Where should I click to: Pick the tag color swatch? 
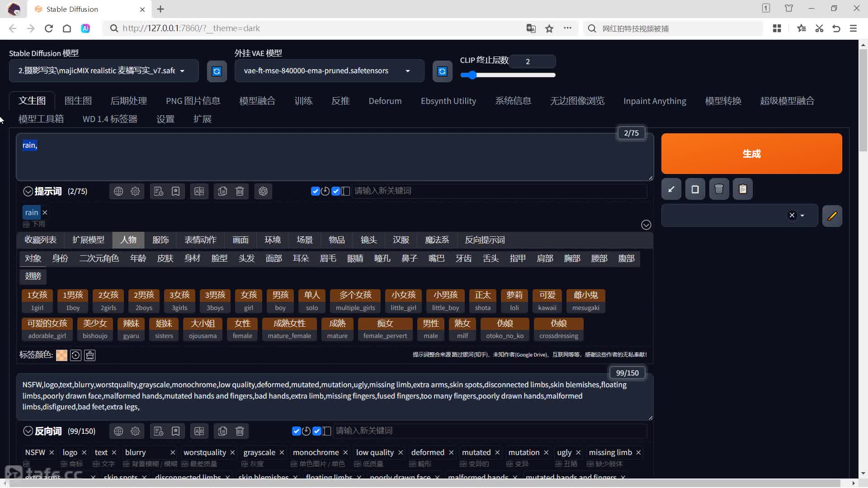click(61, 356)
